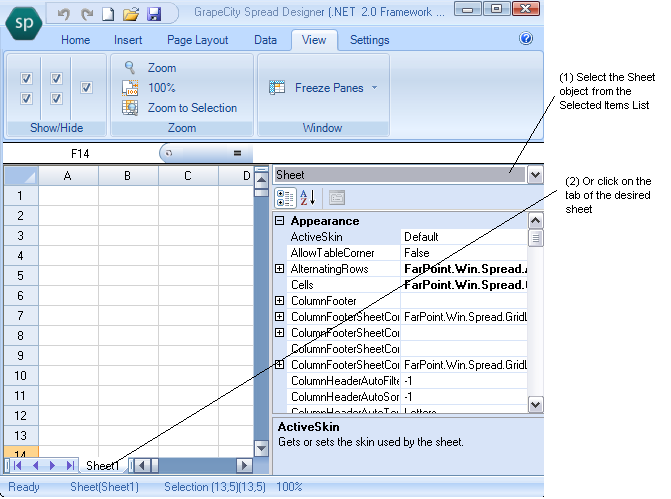The width and height of the screenshot is (671, 499).
Task: Undo the last action in quick toolbar
Action: 64,14
